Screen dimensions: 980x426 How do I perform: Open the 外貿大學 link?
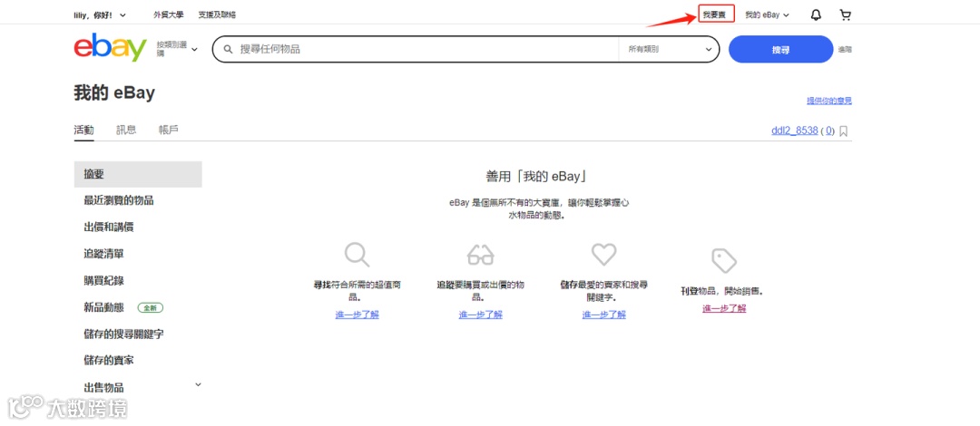169,15
